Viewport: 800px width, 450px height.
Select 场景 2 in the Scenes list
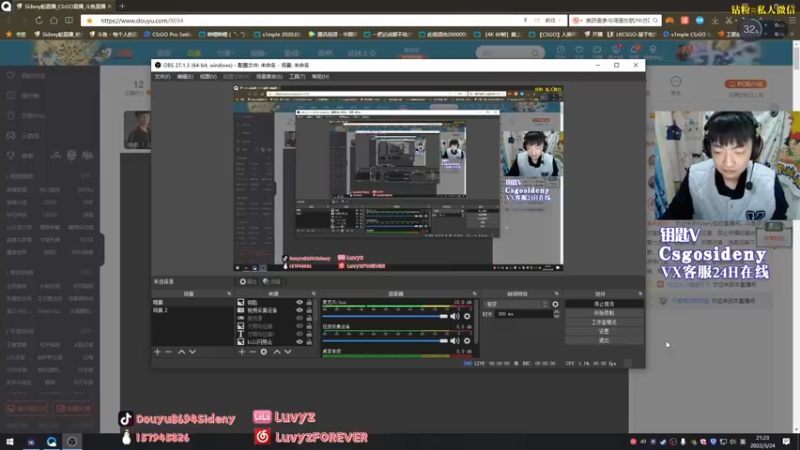click(x=192, y=310)
